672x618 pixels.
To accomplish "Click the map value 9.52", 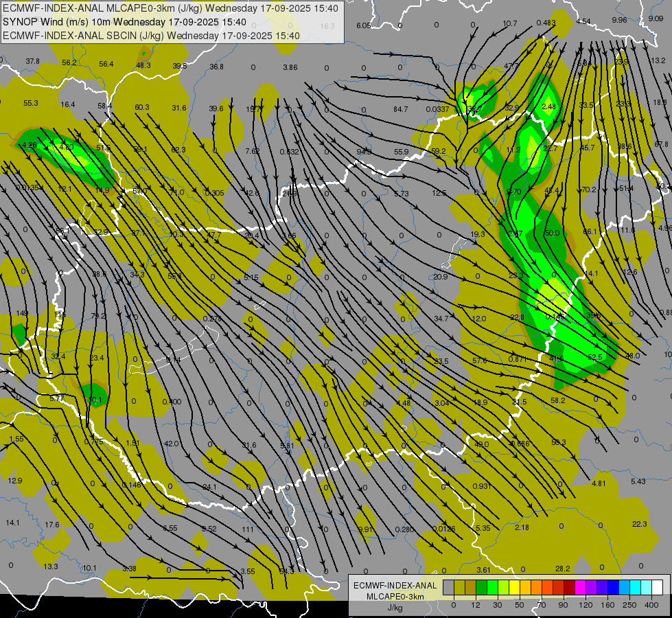I will pyautogui.click(x=209, y=528).
